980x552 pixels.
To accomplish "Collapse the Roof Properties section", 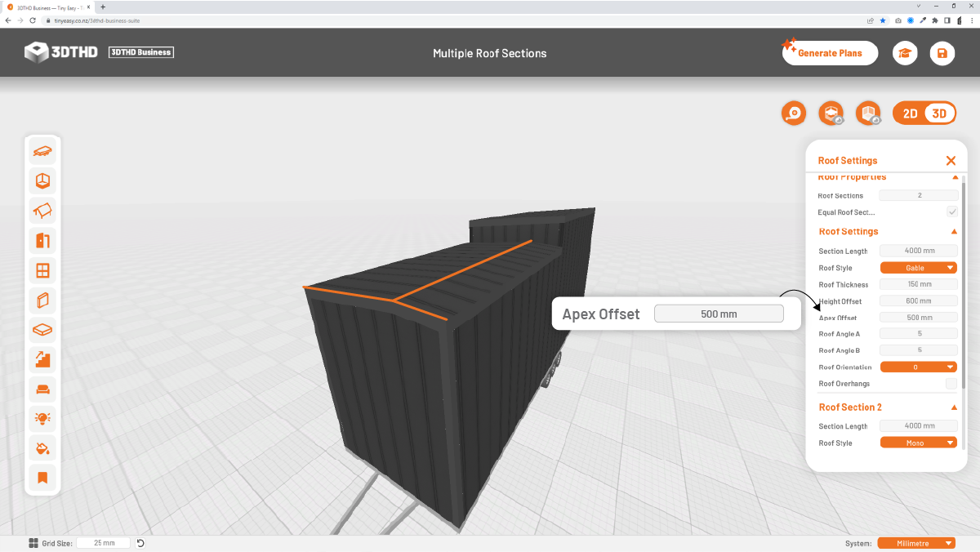I will pos(955,177).
